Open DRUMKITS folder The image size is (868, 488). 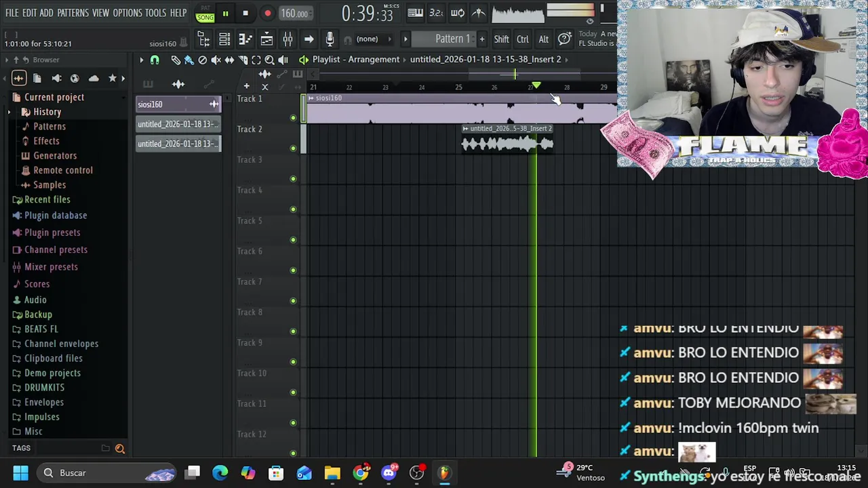(x=44, y=388)
